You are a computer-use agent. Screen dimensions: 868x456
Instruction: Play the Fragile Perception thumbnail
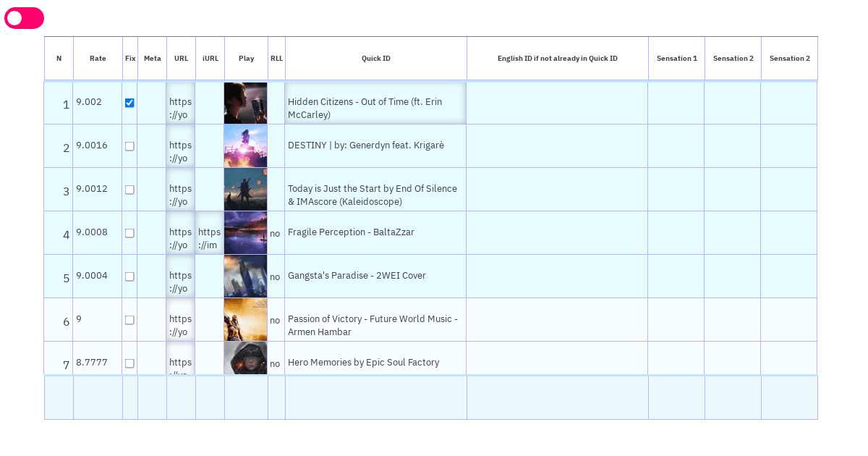pos(245,233)
